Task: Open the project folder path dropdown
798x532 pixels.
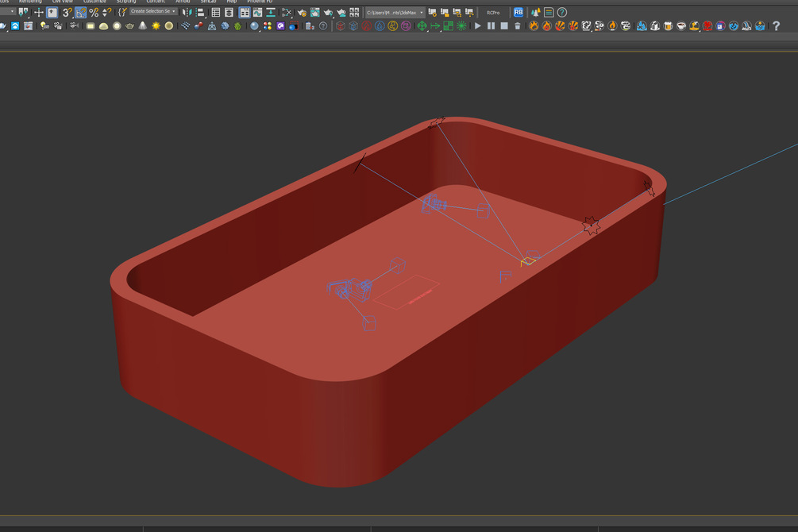Action: 395,12
